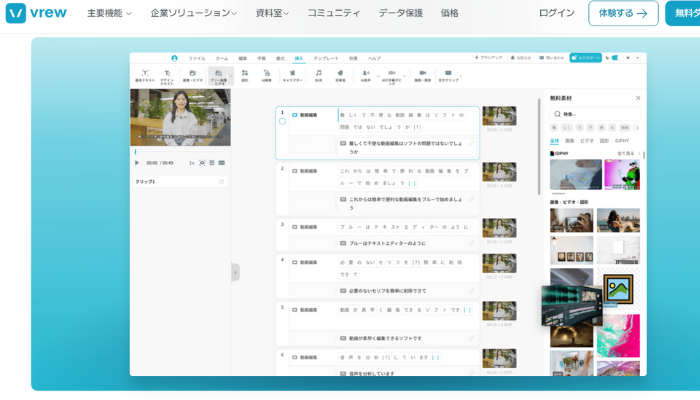This screenshot has width=700, height=400.
Task: Insert BGM with the music note icon
Action: click(x=318, y=75)
